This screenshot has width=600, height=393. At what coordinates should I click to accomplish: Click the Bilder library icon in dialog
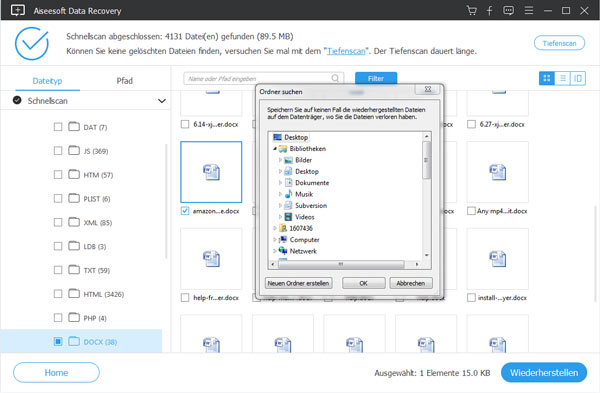click(x=289, y=160)
